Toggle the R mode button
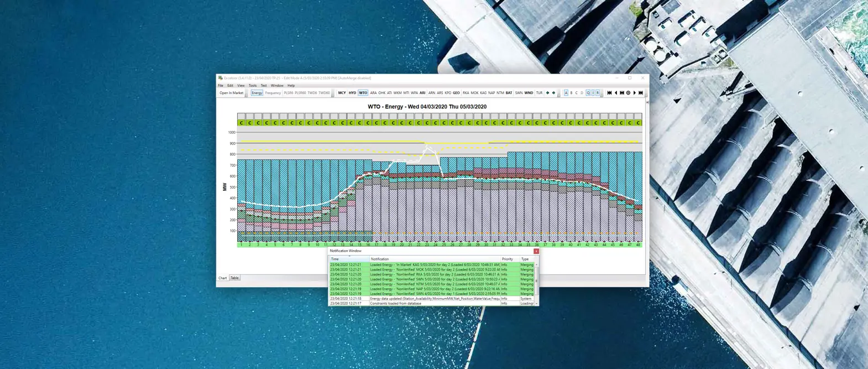The height and width of the screenshot is (369, 868). (597, 93)
